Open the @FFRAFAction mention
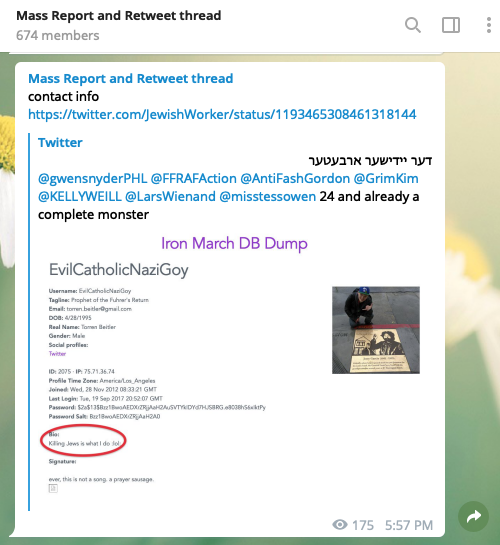The image size is (500, 545). click(194, 178)
